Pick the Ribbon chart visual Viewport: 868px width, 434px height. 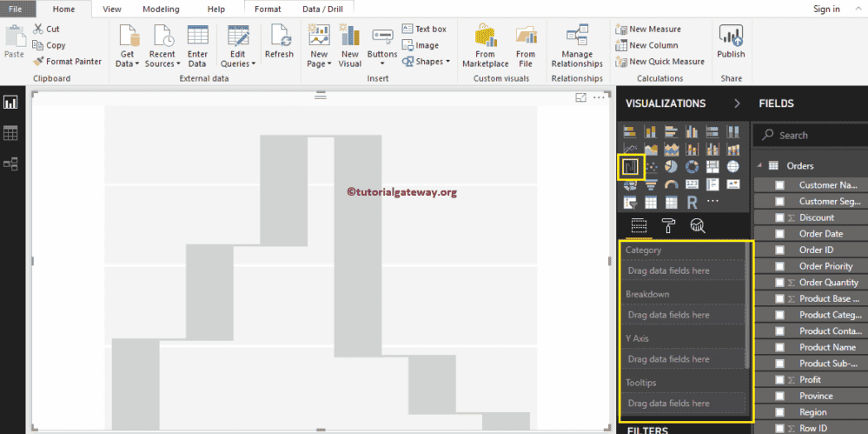[733, 149]
